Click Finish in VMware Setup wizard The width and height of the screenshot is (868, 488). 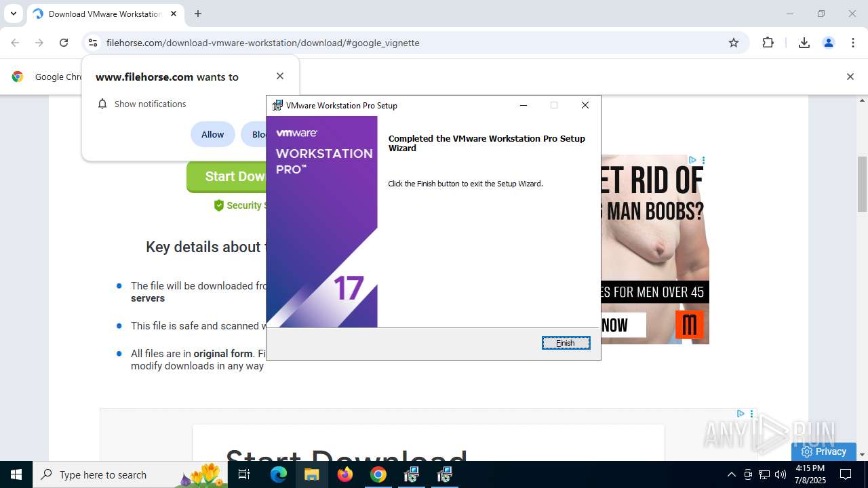566,343
